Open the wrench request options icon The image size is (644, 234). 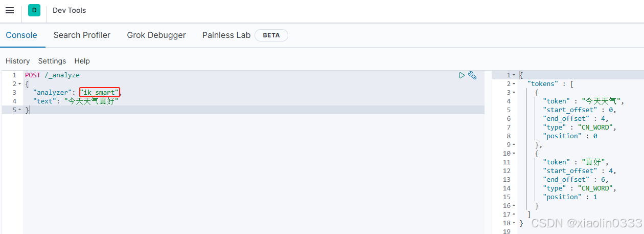pyautogui.click(x=472, y=75)
